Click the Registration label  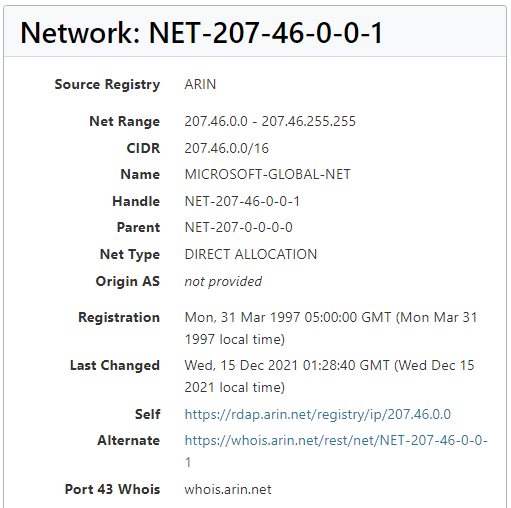(119, 318)
